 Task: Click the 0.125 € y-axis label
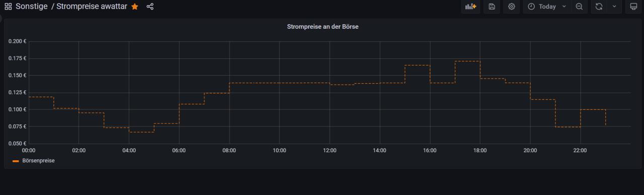point(18,92)
